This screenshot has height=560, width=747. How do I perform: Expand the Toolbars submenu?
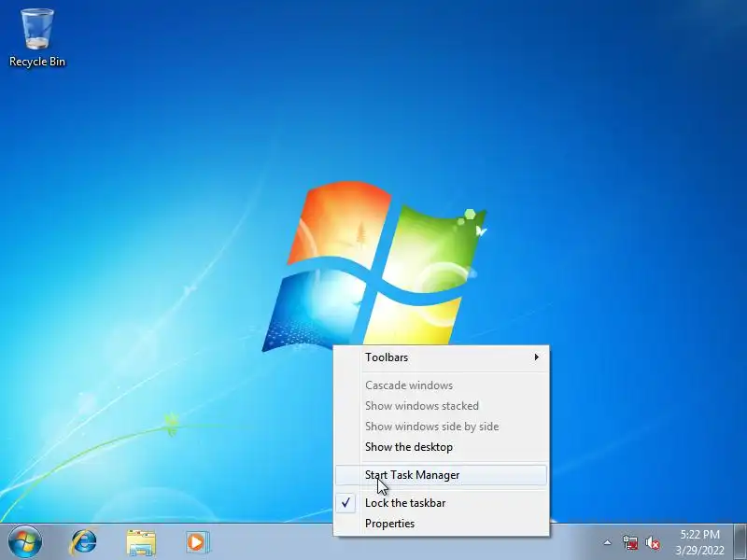[x=441, y=357]
